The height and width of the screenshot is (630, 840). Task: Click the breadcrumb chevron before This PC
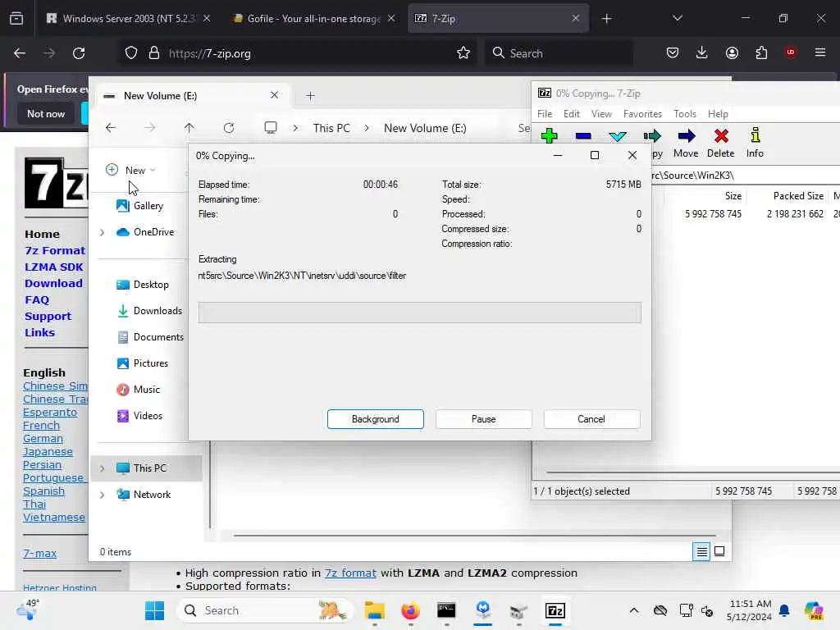(295, 128)
